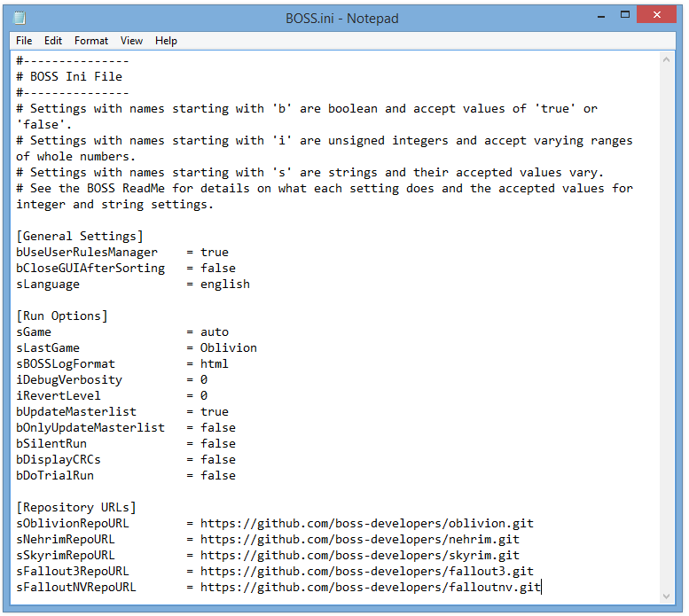Click the iRevertLevel setting name
Viewport: 689px width, 616px height.
click(59, 395)
